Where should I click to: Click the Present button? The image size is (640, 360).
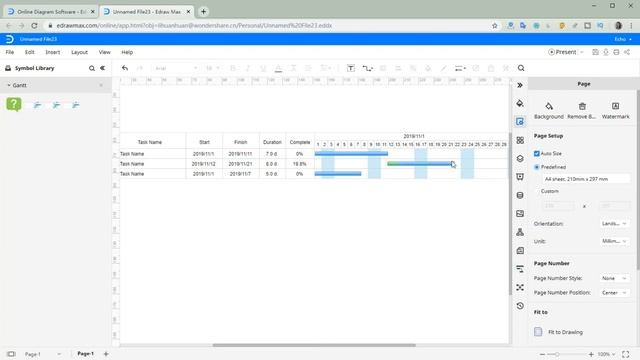(x=562, y=52)
